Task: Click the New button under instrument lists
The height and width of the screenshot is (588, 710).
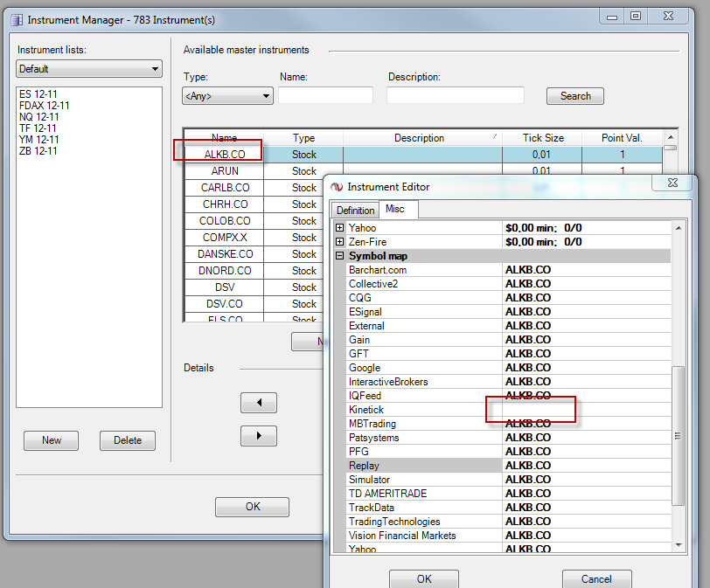Action: coord(52,440)
